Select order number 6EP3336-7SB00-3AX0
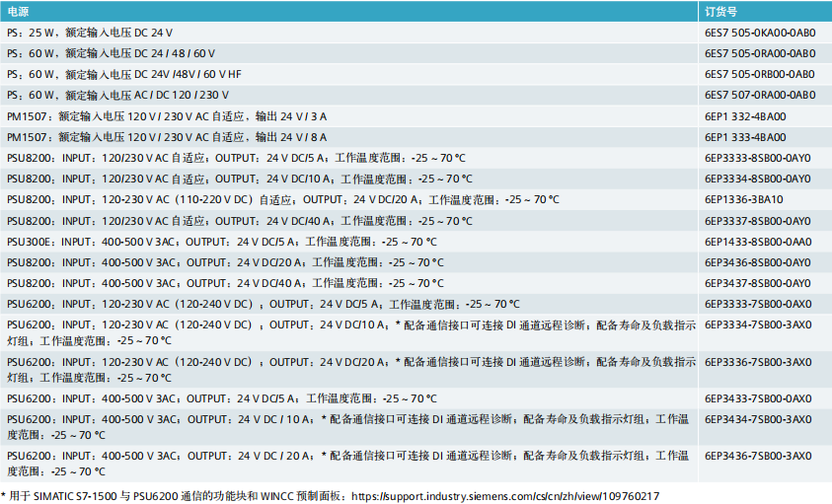832x504 pixels. click(x=758, y=362)
